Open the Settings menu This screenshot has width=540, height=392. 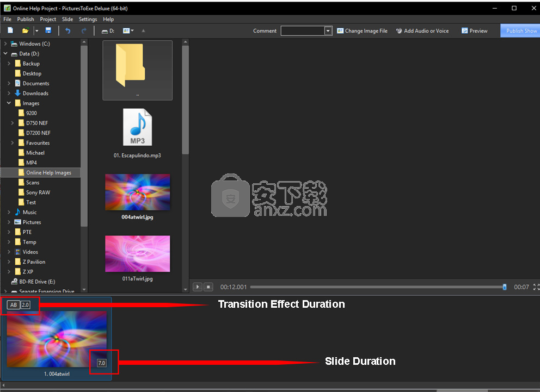(x=88, y=19)
